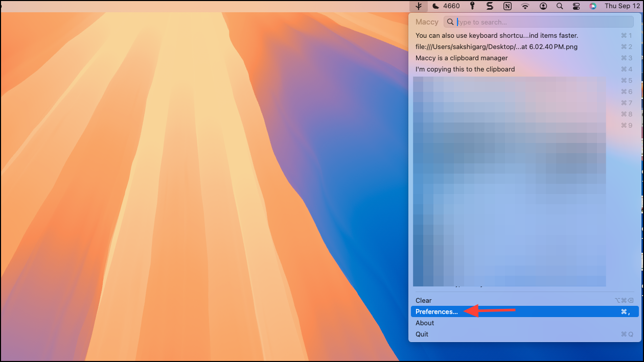Click the key-shaped password manager icon

(x=473, y=6)
